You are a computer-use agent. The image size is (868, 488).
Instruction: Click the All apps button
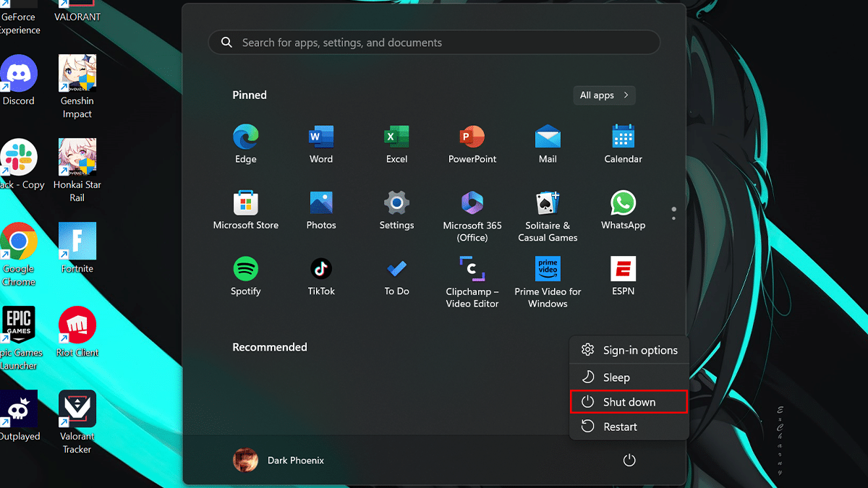(x=604, y=95)
